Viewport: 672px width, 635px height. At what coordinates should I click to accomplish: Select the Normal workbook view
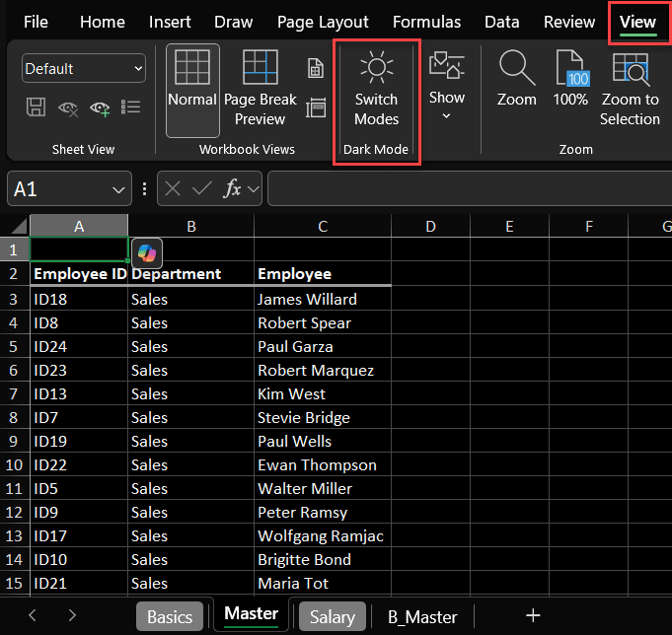click(192, 91)
